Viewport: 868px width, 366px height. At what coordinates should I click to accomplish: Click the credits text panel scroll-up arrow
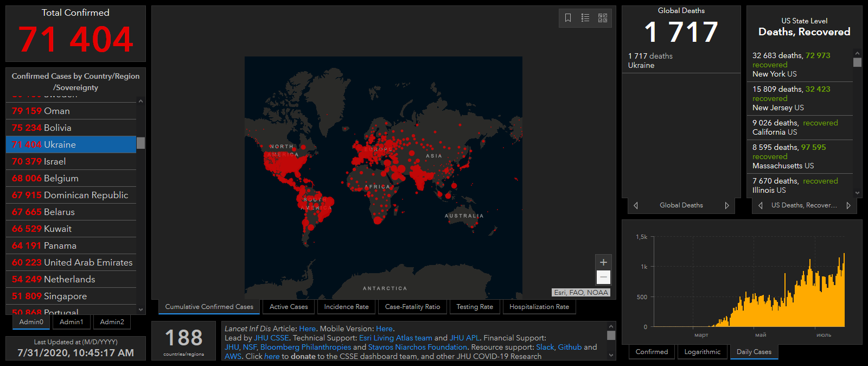(x=611, y=327)
